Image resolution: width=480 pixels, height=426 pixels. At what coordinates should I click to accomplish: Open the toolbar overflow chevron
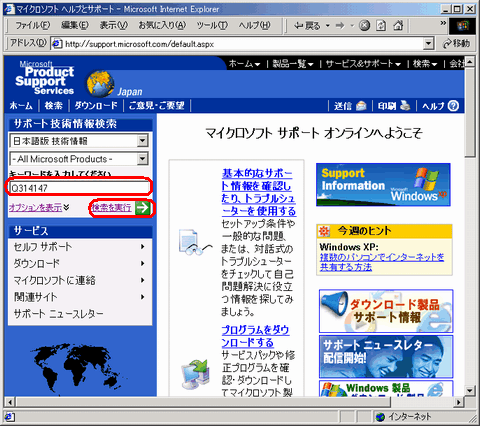point(443,23)
